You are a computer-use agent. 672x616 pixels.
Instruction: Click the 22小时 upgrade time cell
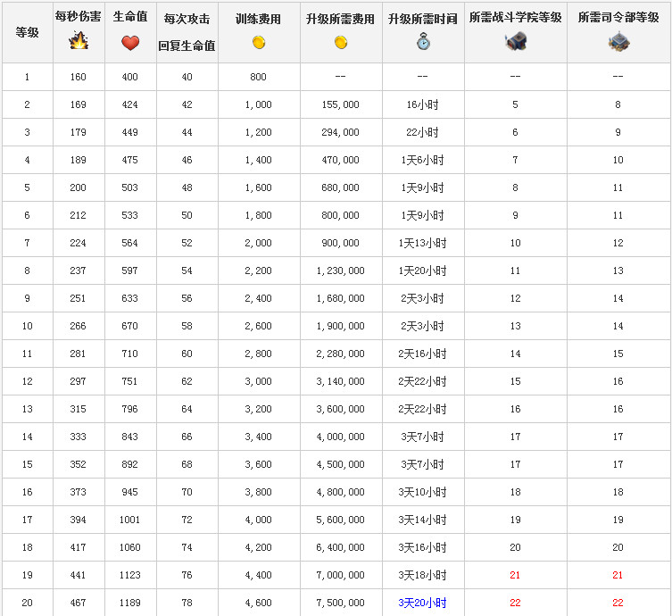point(423,132)
